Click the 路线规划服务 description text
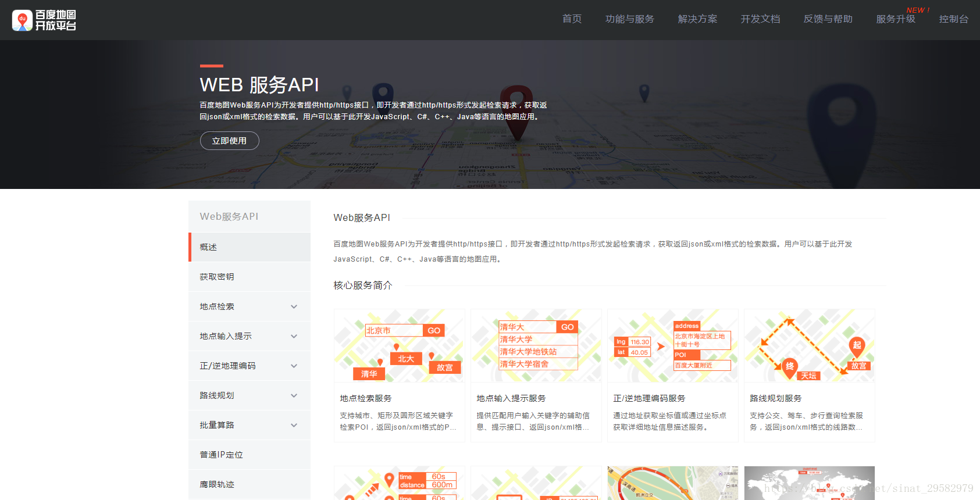This screenshot has height=500, width=980. tap(807, 422)
